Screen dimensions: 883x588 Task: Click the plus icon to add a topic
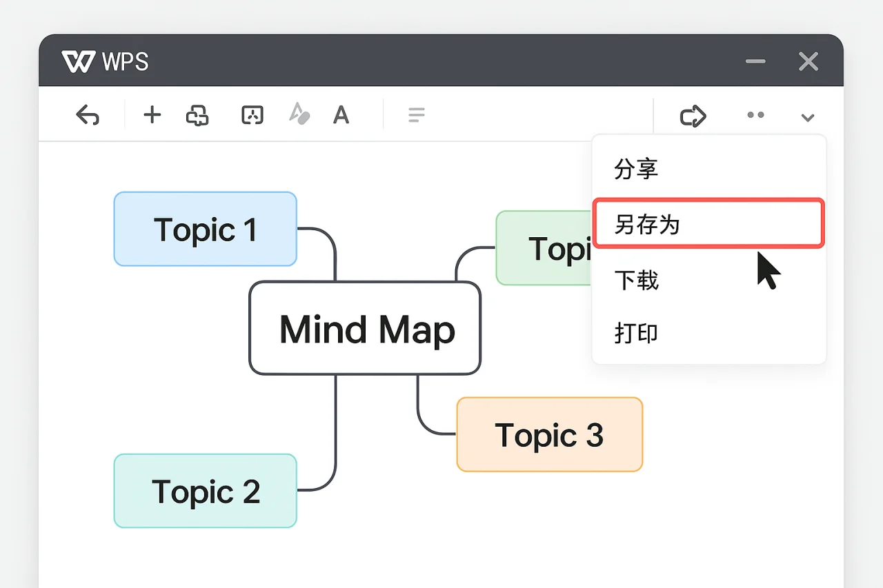152,115
